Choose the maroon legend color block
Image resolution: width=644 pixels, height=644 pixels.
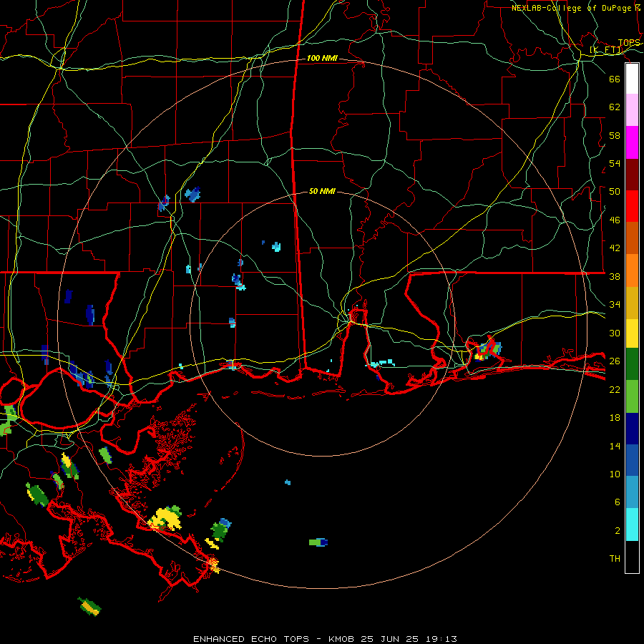[x=632, y=174]
